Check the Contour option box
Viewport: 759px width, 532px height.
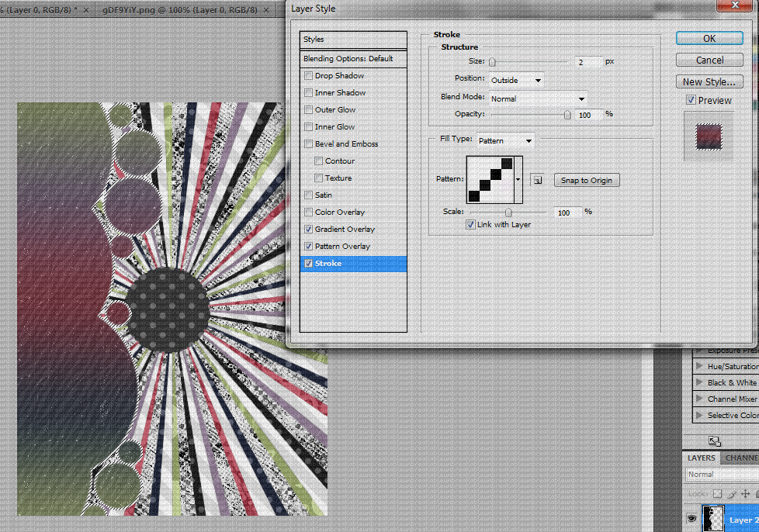pyautogui.click(x=318, y=161)
